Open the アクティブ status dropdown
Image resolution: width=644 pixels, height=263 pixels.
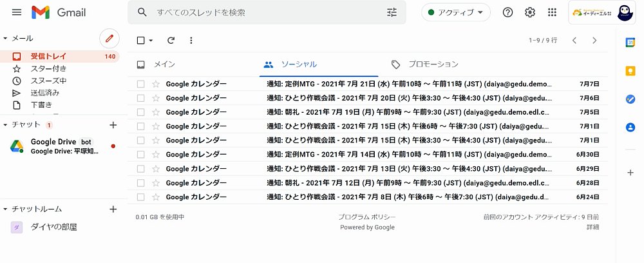click(456, 12)
